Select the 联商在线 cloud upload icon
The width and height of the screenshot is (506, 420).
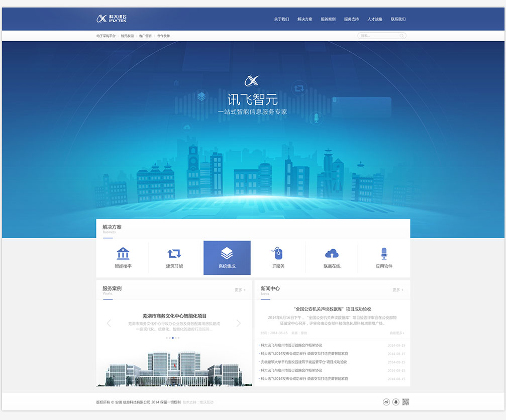coord(332,254)
